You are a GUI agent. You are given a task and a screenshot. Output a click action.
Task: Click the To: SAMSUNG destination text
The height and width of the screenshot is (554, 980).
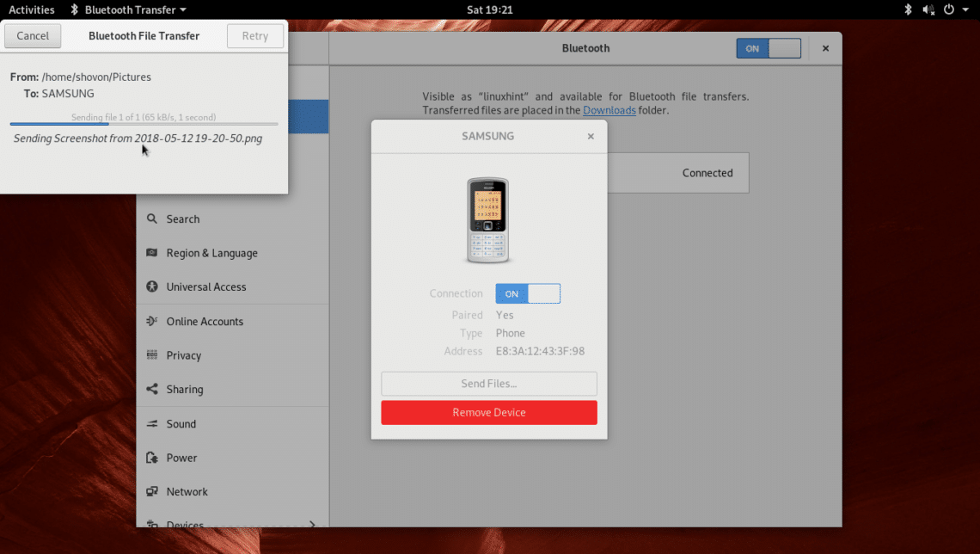click(58, 93)
